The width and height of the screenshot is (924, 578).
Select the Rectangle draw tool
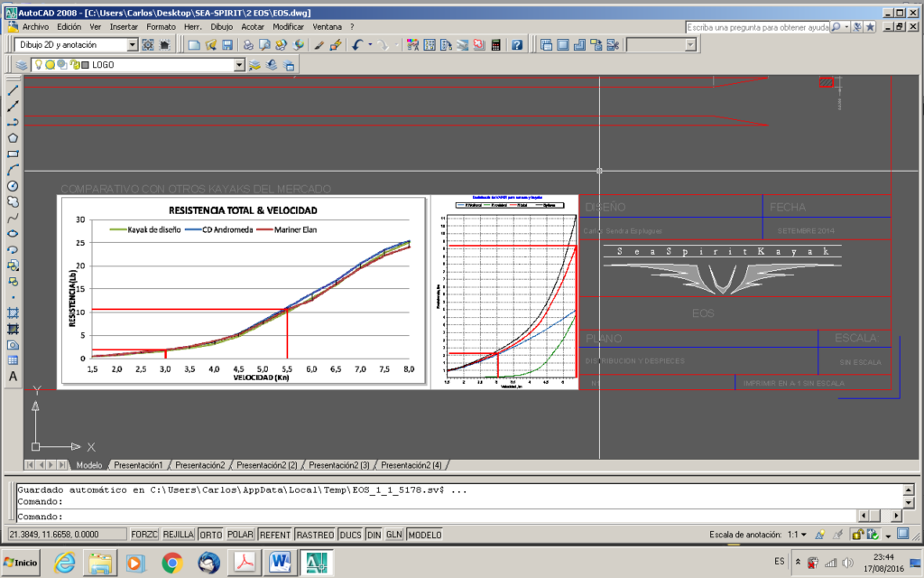pyautogui.click(x=14, y=154)
